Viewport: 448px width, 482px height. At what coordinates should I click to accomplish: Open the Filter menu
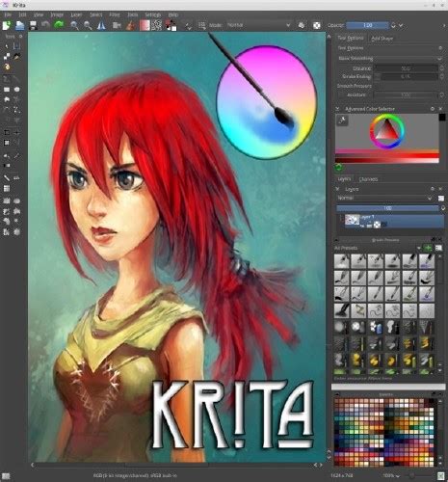(x=115, y=14)
